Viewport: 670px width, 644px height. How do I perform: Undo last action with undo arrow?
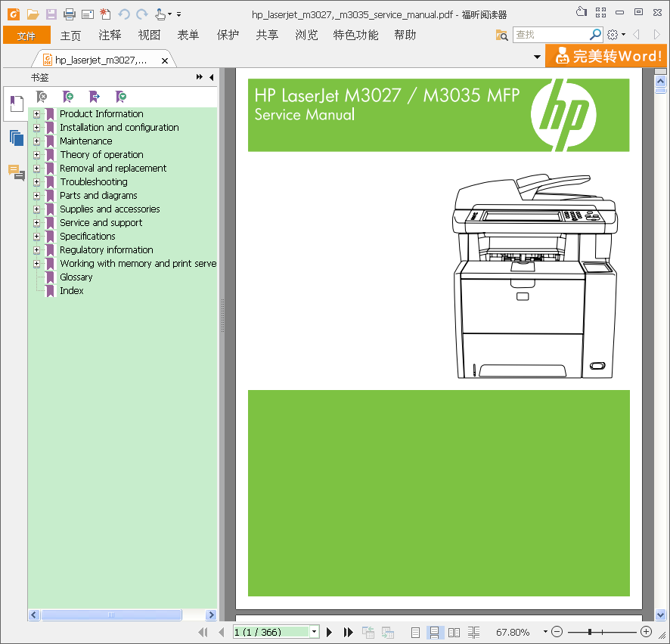tap(124, 14)
